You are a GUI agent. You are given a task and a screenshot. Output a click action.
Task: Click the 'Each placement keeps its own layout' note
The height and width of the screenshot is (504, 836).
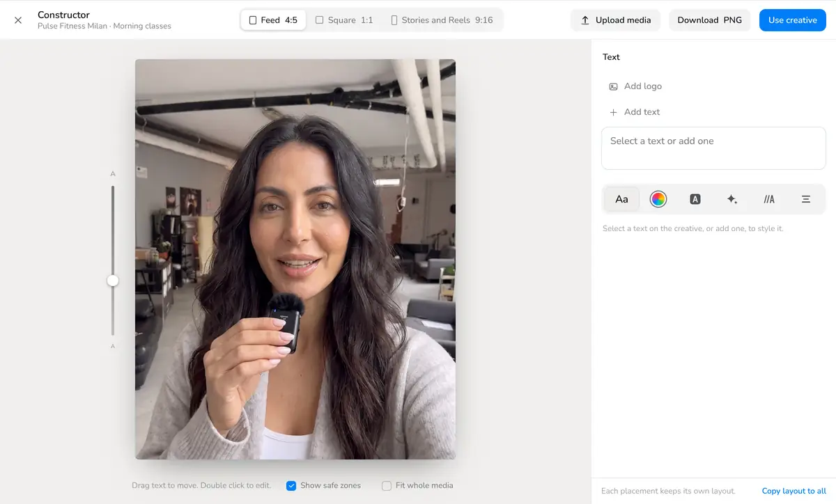(x=668, y=491)
